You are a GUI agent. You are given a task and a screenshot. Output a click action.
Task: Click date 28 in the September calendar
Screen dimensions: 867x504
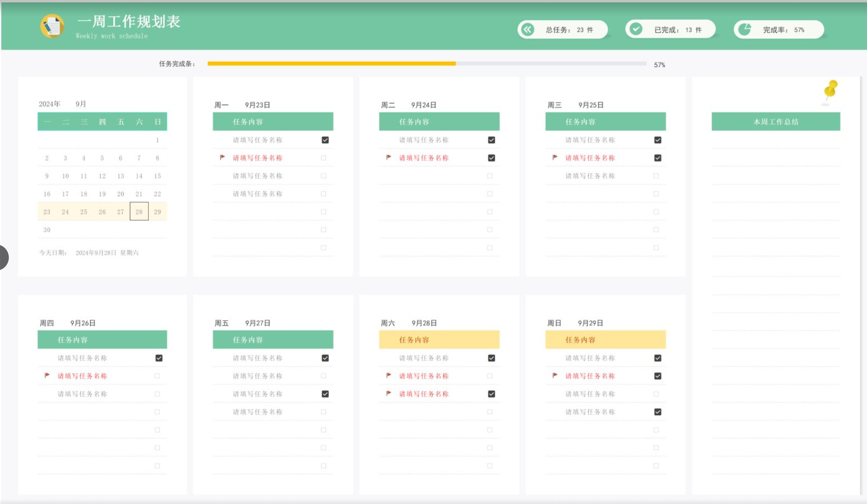point(139,212)
